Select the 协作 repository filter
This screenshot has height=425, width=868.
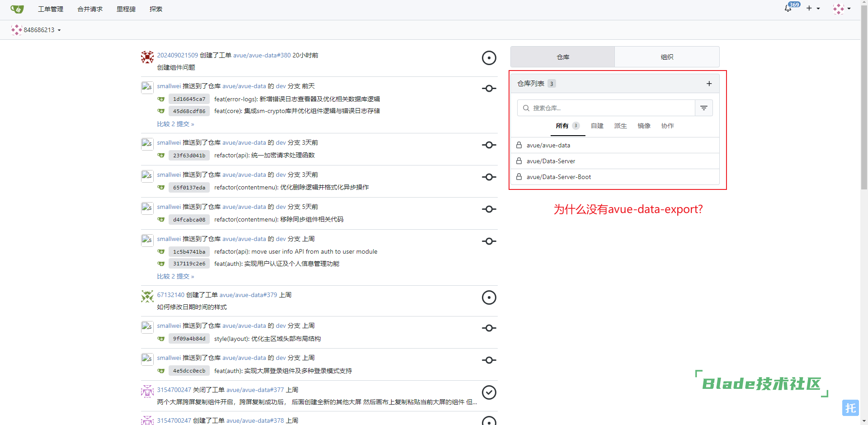[x=667, y=126]
